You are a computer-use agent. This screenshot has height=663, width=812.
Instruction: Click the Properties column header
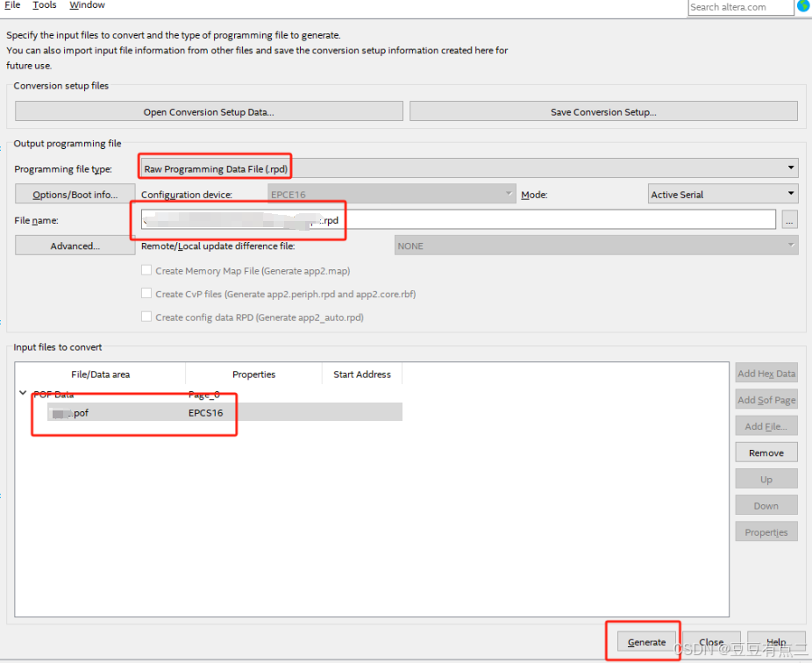pos(253,374)
